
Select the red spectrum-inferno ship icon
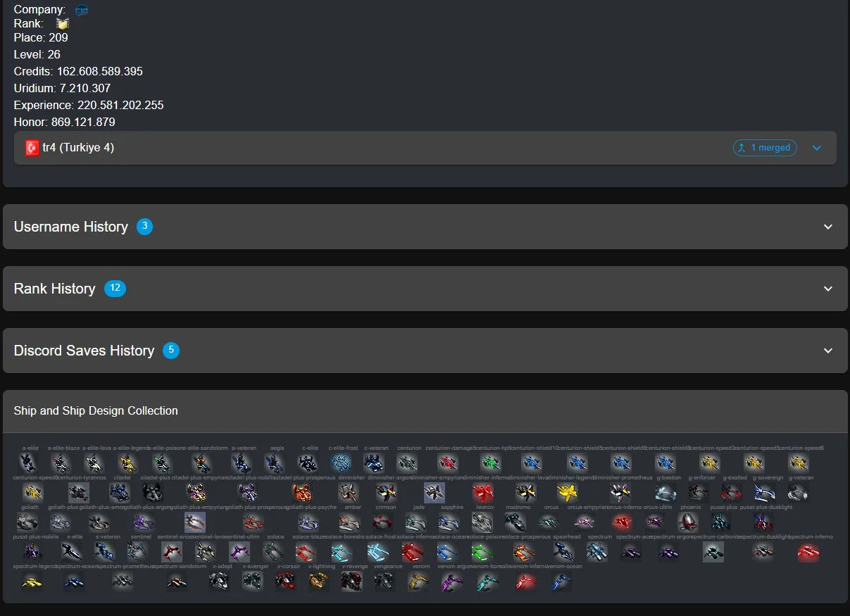coord(808,552)
